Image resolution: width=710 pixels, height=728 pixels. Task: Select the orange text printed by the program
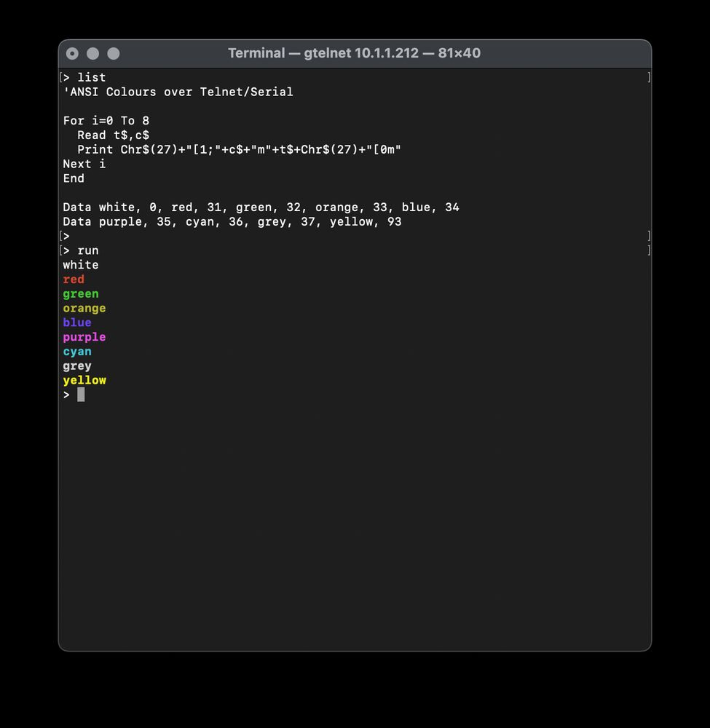point(84,308)
